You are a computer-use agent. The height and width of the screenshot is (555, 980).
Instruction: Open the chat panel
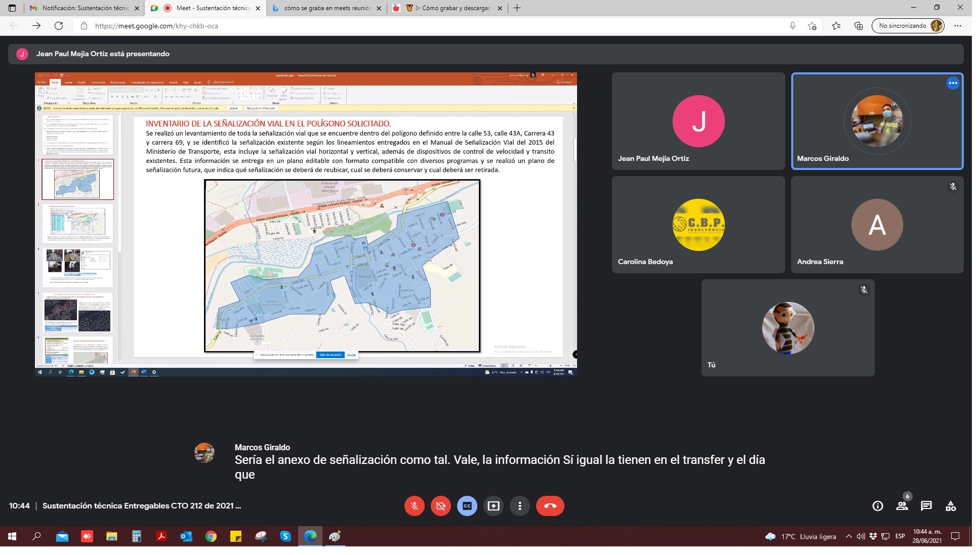pos(927,505)
